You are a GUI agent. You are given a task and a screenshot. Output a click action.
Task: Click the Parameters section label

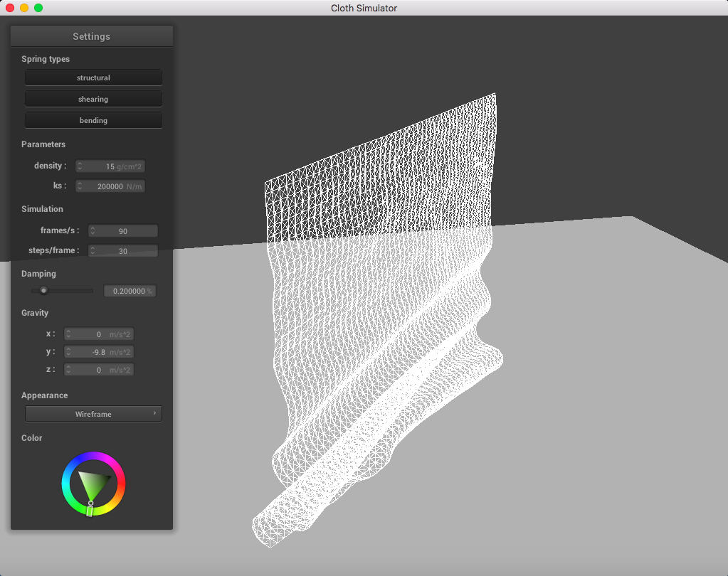(43, 144)
